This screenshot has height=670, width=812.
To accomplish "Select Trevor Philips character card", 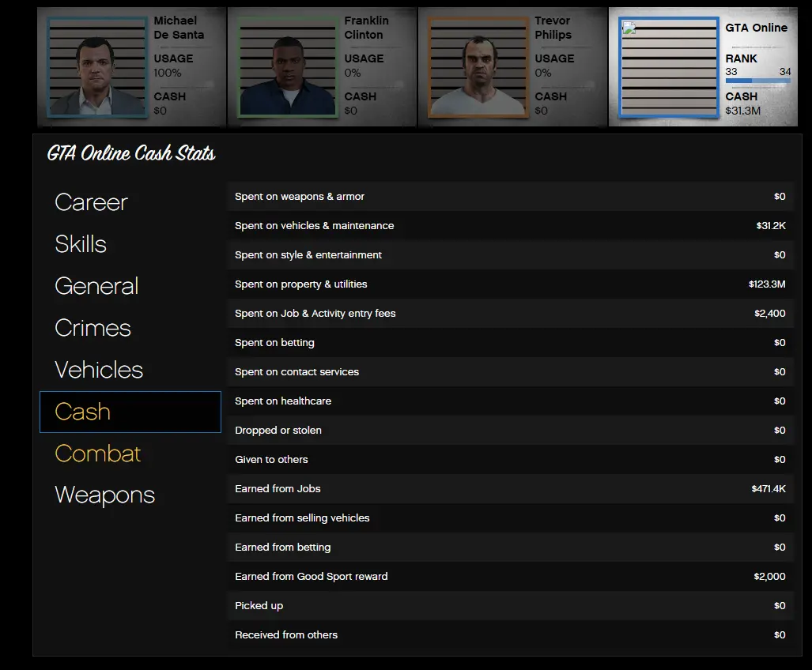I will point(512,66).
